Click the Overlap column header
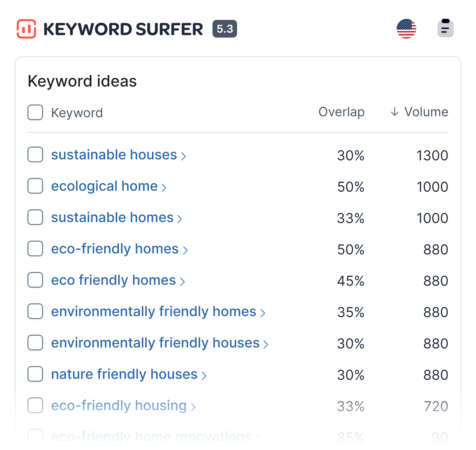This screenshot has width=476, height=450. (x=341, y=112)
